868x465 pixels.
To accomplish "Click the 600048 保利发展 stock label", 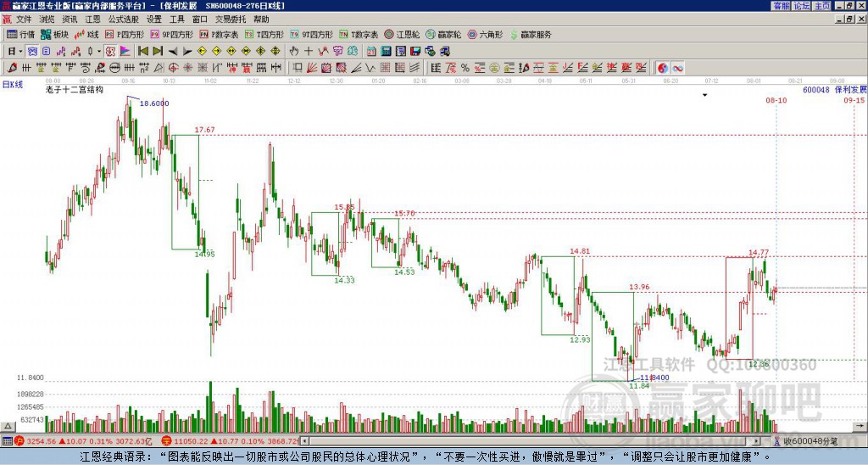I will (835, 89).
